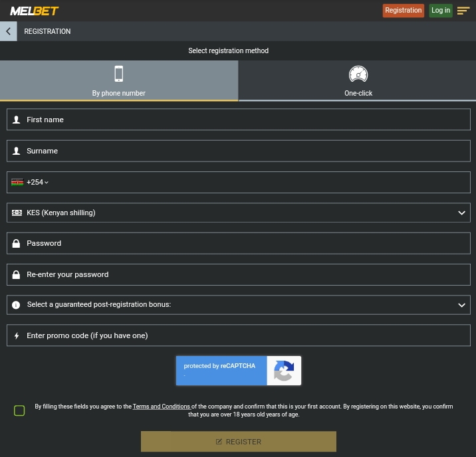476x457 pixels.
Task: Click the 'Select registration method' text
Action: pos(228,50)
